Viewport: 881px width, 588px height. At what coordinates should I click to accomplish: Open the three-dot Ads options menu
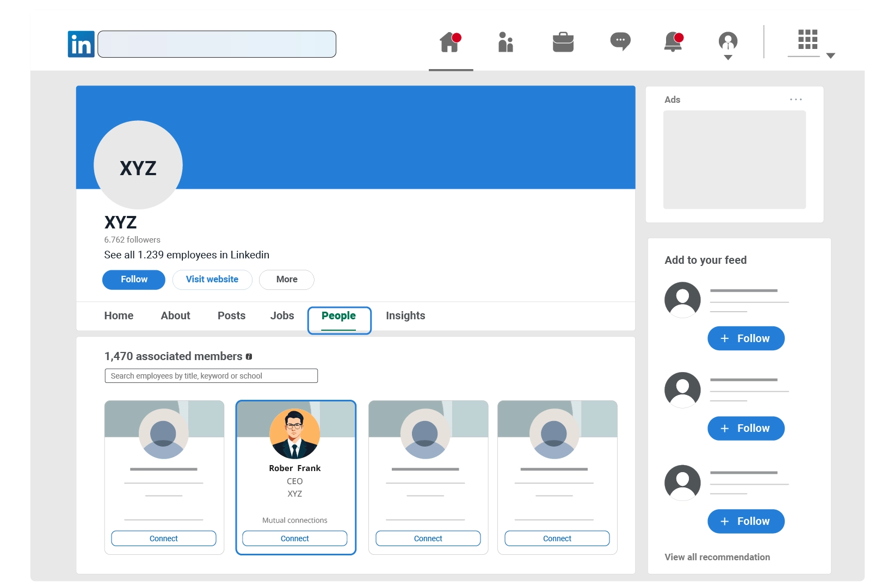[796, 100]
